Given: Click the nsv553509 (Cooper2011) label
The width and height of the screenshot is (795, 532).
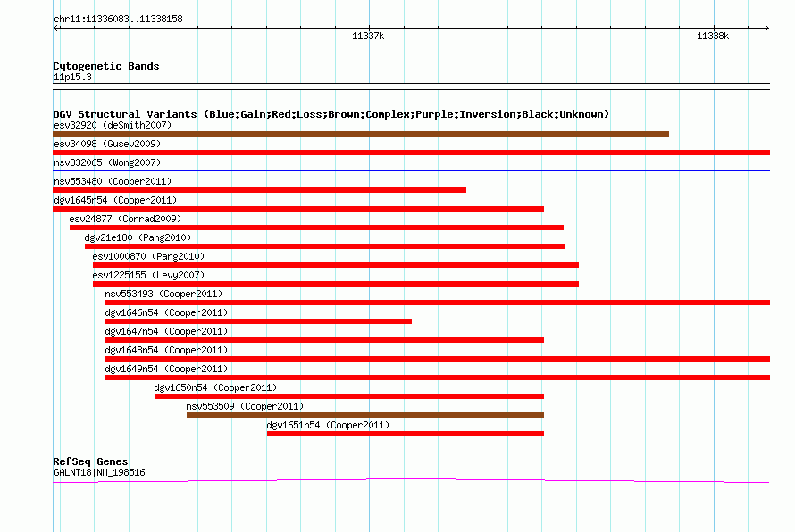Looking at the screenshot, I should coord(245,406).
